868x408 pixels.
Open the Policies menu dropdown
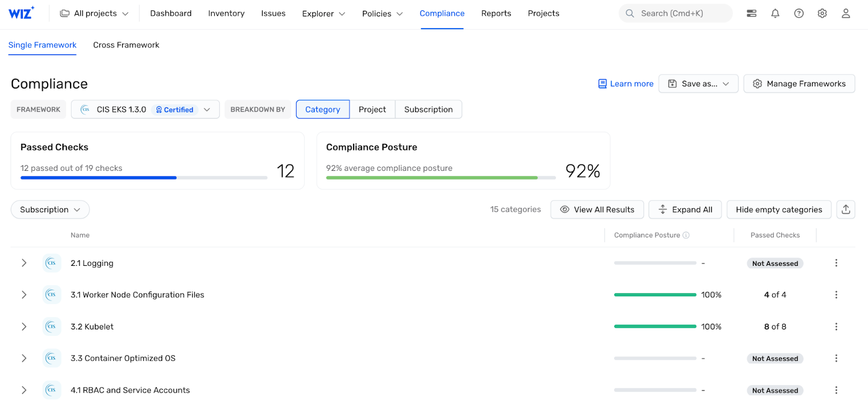click(x=382, y=14)
